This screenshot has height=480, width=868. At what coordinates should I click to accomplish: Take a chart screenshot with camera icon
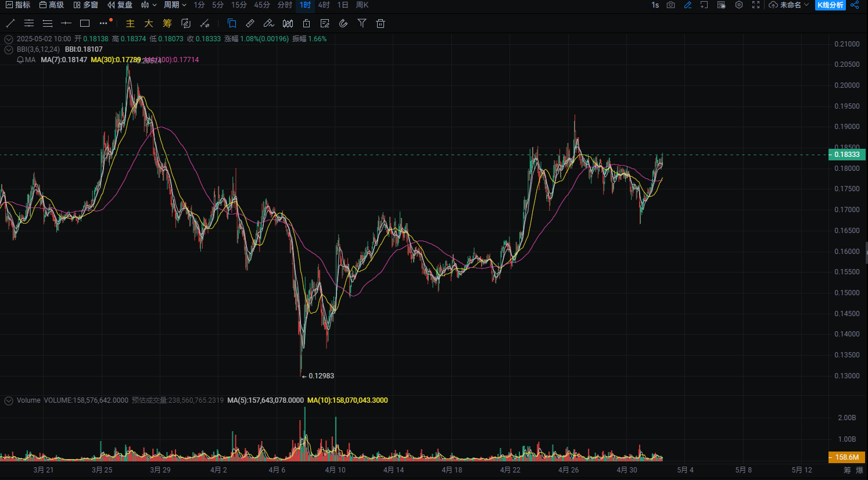point(670,5)
